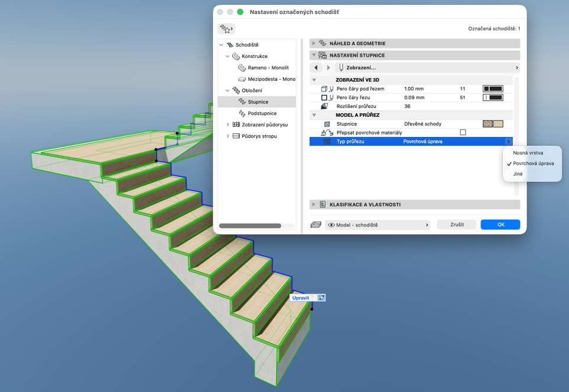Click the Náhled a geometrie panel icon
This screenshot has height=392, width=569.
point(322,44)
